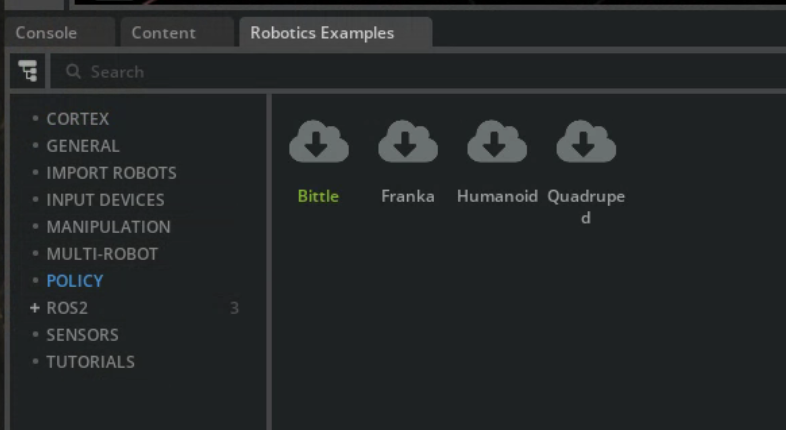The image size is (786, 430).
Task: Select TUTORIALS in the category list
Action: (90, 362)
